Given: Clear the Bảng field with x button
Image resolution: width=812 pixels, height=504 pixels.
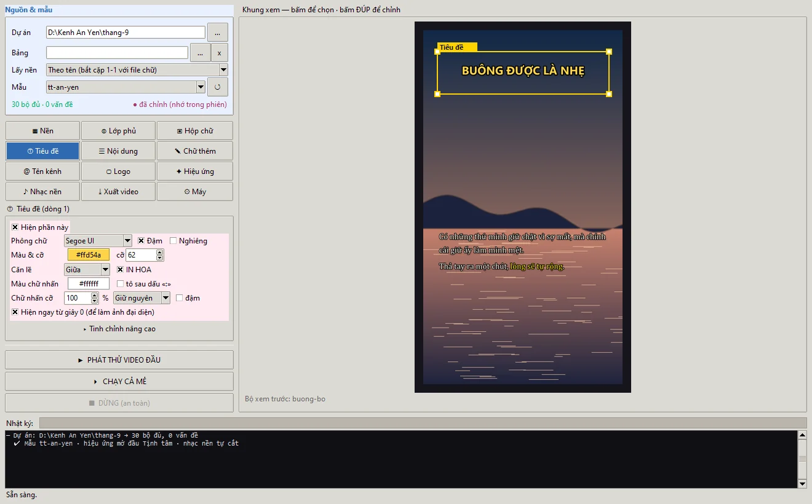Looking at the screenshot, I should click(x=220, y=53).
